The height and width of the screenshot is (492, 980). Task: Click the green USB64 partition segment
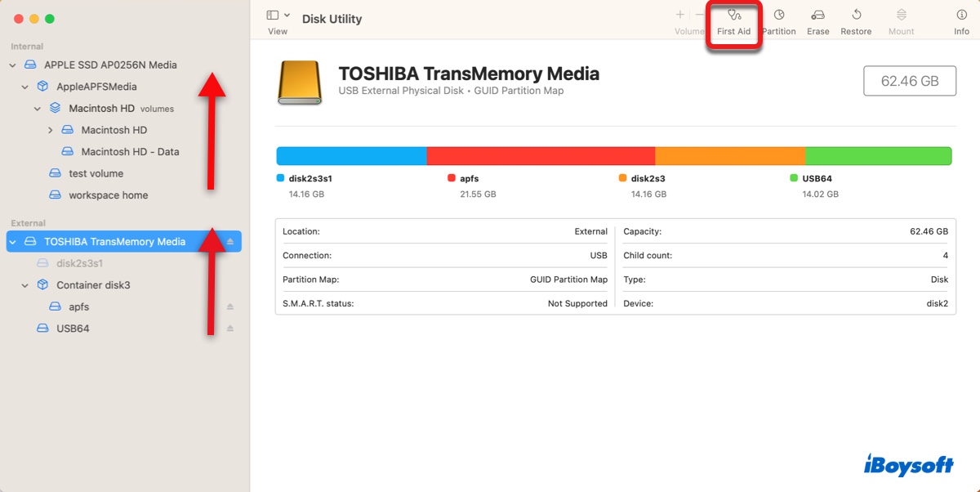point(878,156)
